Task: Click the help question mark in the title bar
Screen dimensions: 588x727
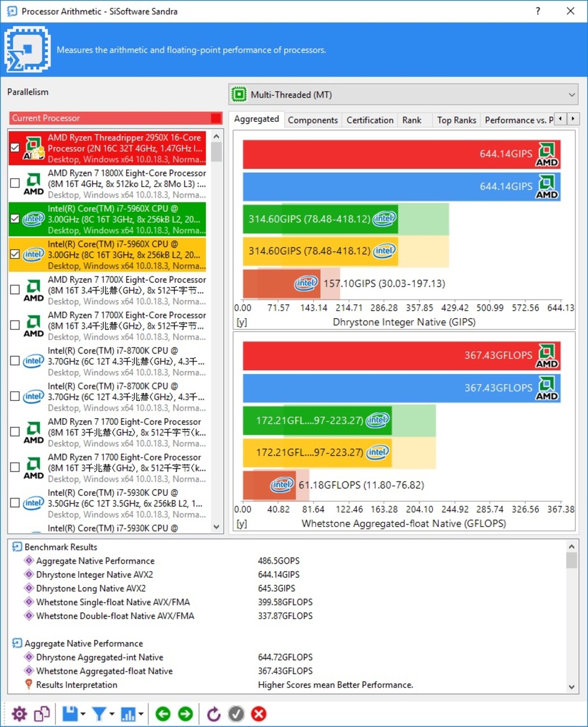Action: click(538, 11)
